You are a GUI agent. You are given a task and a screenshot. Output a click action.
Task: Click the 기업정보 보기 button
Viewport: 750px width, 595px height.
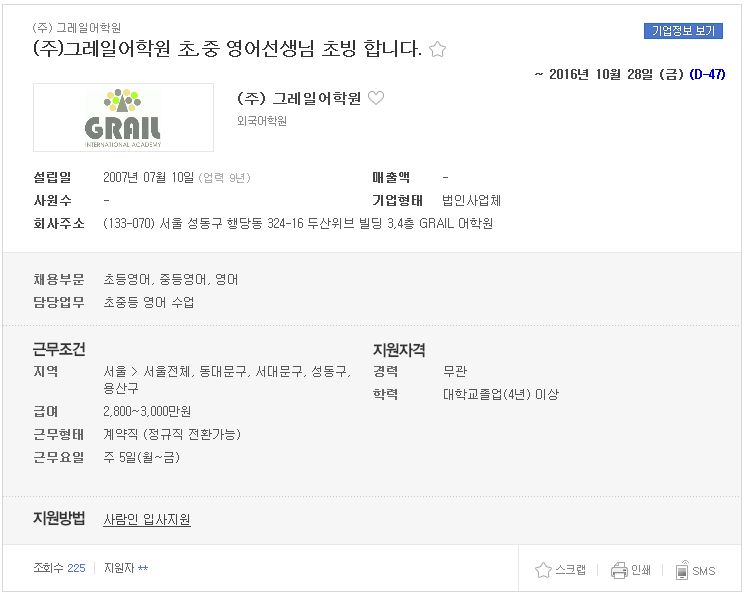[x=683, y=31]
